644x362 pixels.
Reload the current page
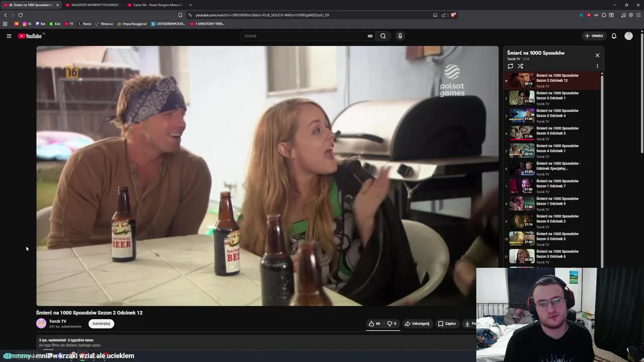coord(21,15)
